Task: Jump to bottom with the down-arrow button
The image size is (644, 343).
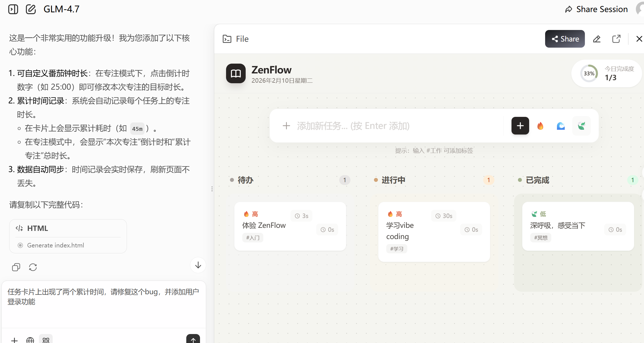Action: click(198, 265)
